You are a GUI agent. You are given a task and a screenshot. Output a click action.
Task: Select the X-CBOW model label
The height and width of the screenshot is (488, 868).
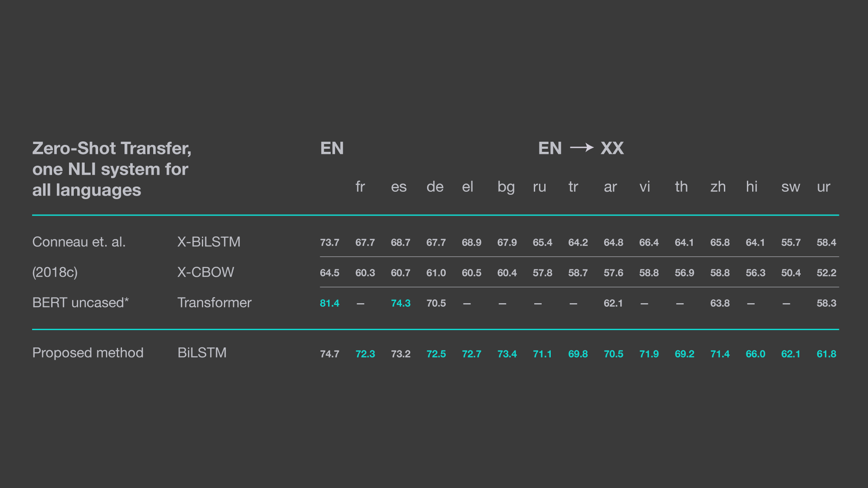coord(206,272)
